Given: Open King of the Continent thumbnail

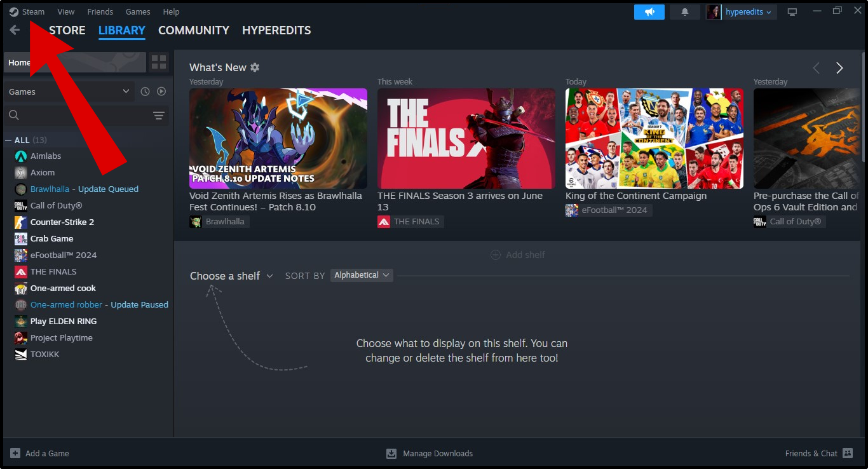Looking at the screenshot, I should pos(654,139).
